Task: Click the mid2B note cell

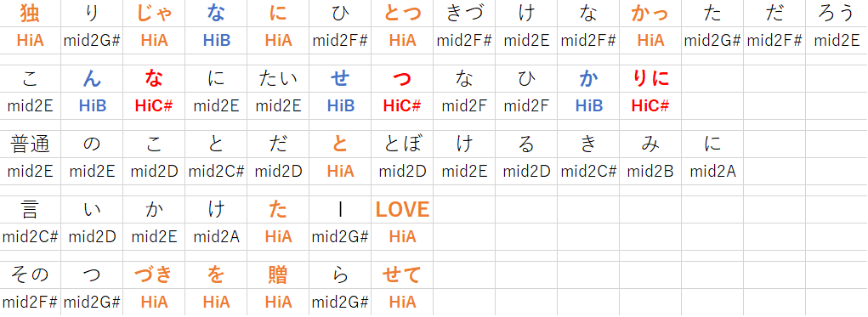Action: point(650,172)
